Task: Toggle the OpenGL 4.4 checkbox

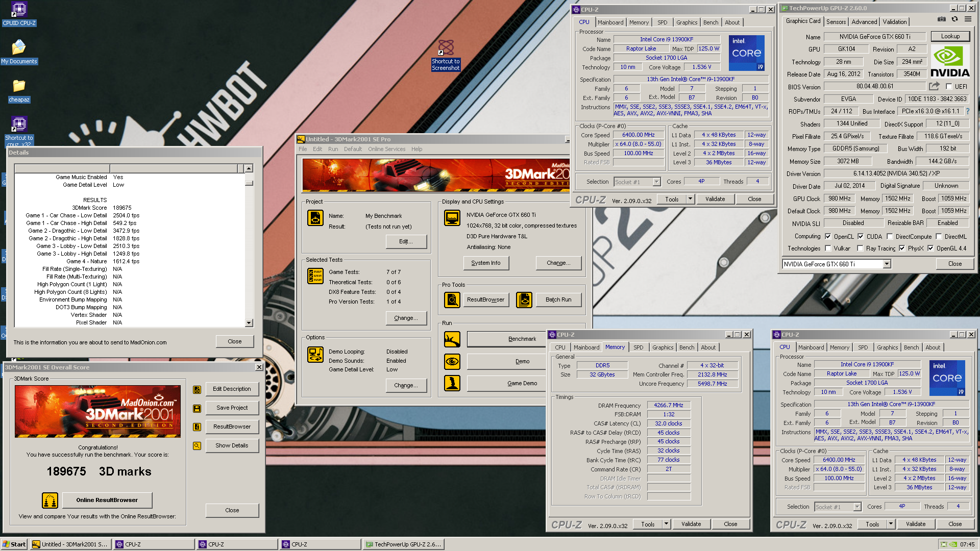Action: click(930, 248)
